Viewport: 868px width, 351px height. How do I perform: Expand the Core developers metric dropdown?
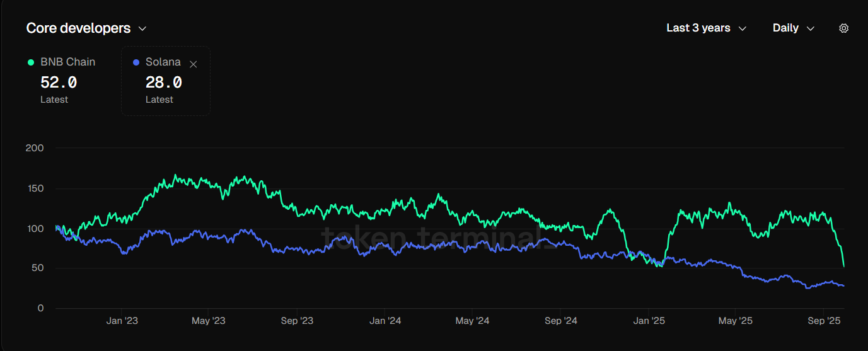click(86, 28)
